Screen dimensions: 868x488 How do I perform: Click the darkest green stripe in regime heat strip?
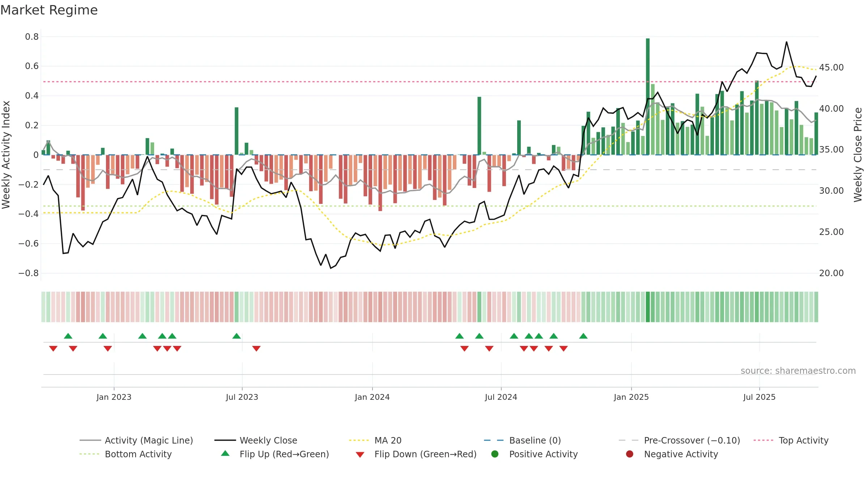pyautogui.click(x=648, y=307)
